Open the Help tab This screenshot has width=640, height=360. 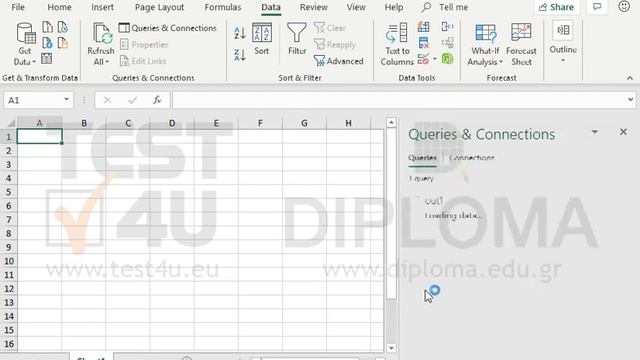tap(394, 7)
